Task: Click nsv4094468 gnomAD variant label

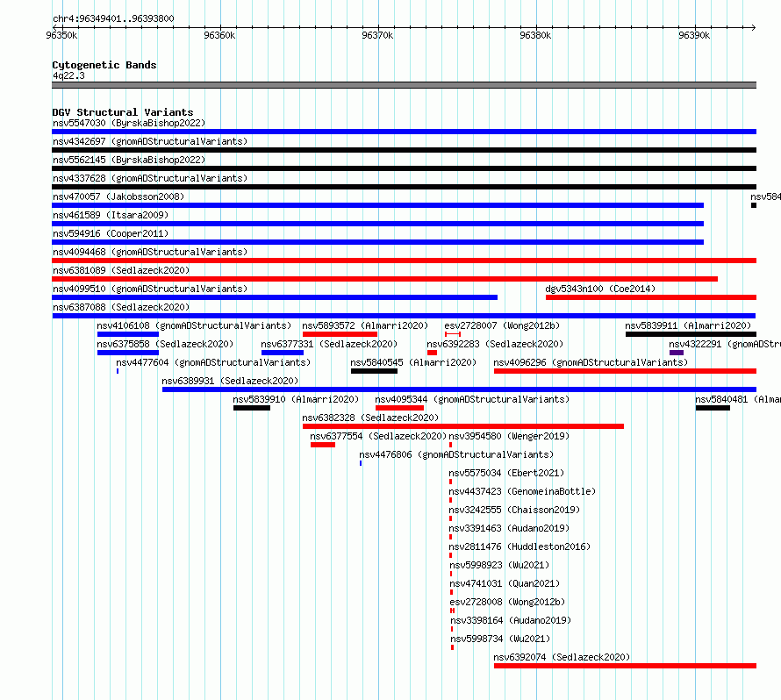Action: click(x=150, y=252)
